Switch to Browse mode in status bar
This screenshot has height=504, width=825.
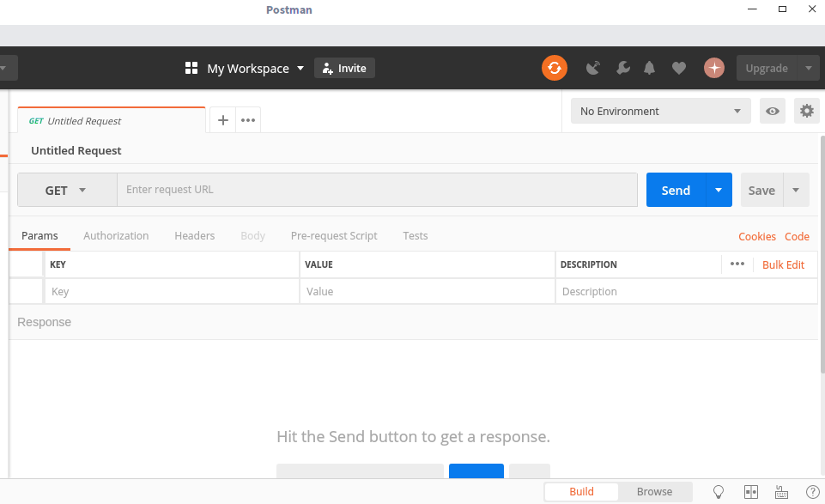pyautogui.click(x=654, y=492)
